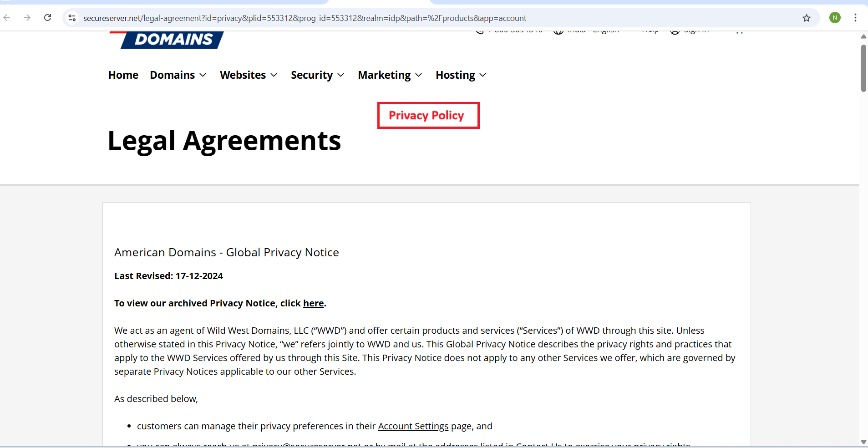Click the page vertical scrollbar thumb
Image resolution: width=868 pixels, height=448 pixels.
(x=863, y=68)
